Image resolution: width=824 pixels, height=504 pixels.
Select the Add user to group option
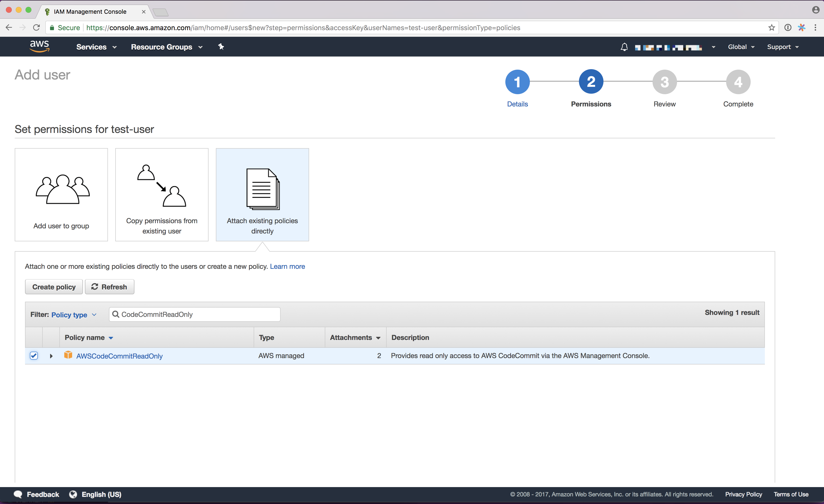[61, 195]
